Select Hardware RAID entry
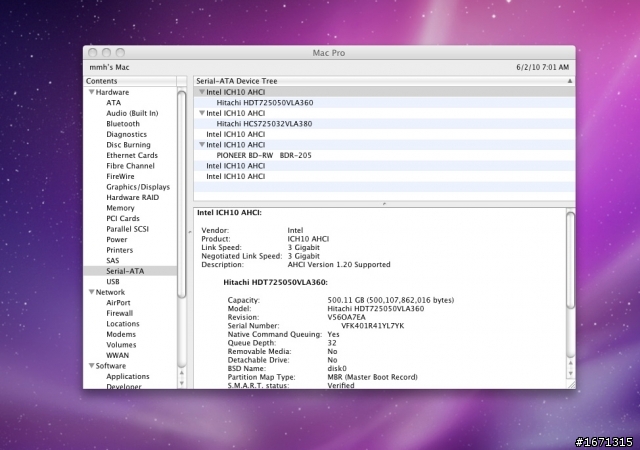 133,197
